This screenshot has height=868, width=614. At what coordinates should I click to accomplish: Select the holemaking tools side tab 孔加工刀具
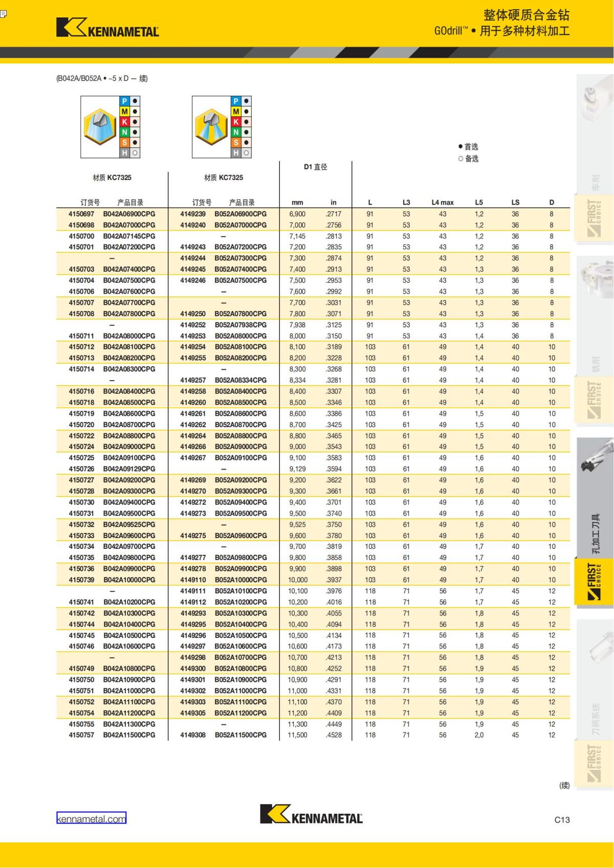pyautogui.click(x=595, y=535)
